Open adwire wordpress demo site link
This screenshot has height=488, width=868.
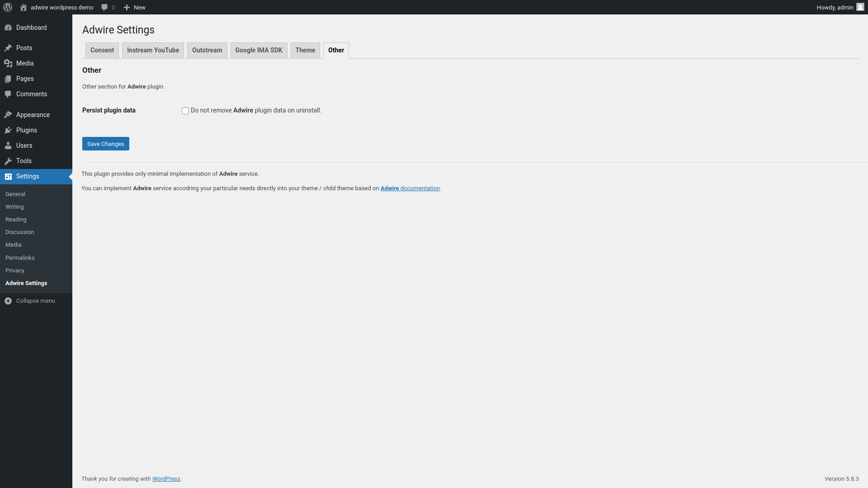coord(62,7)
